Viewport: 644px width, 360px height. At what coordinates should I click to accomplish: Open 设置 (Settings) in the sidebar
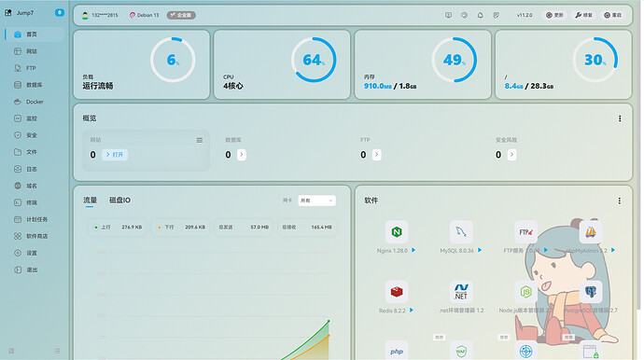[x=35, y=254]
